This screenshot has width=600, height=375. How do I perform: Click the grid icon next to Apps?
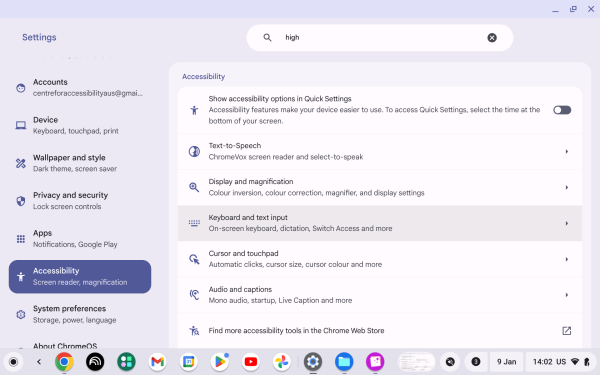21,239
